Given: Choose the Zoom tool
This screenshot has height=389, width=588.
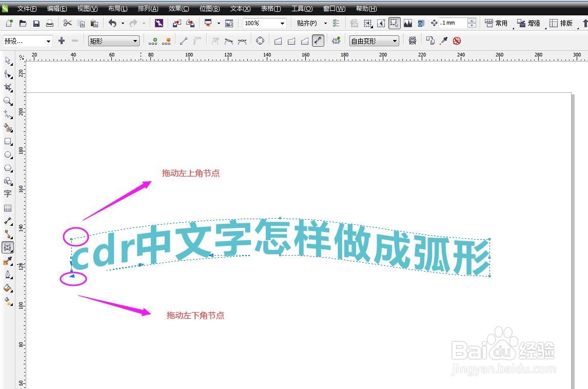Looking at the screenshot, I should pyautogui.click(x=8, y=101).
